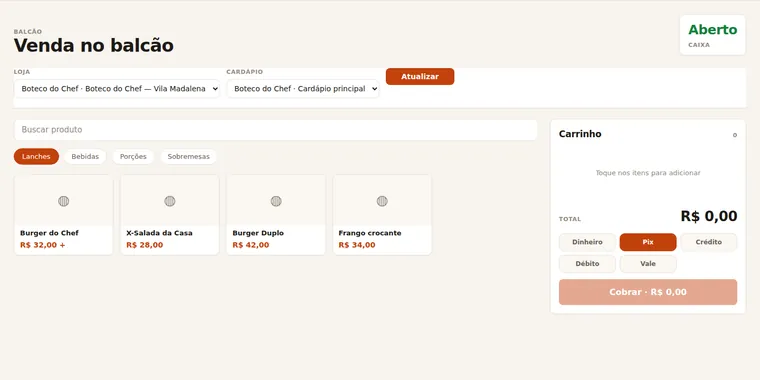Choose Vale payment method
760x380 pixels.
[x=648, y=264]
